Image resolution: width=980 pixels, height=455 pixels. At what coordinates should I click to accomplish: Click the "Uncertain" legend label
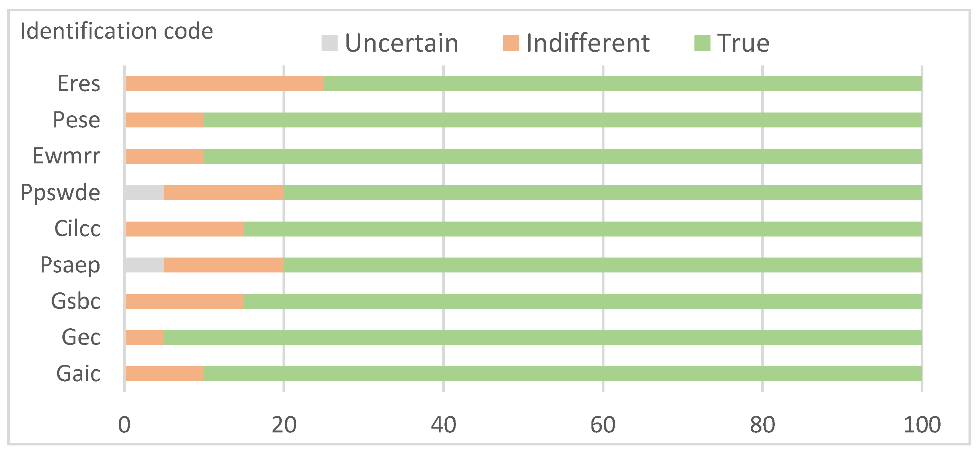pos(402,43)
